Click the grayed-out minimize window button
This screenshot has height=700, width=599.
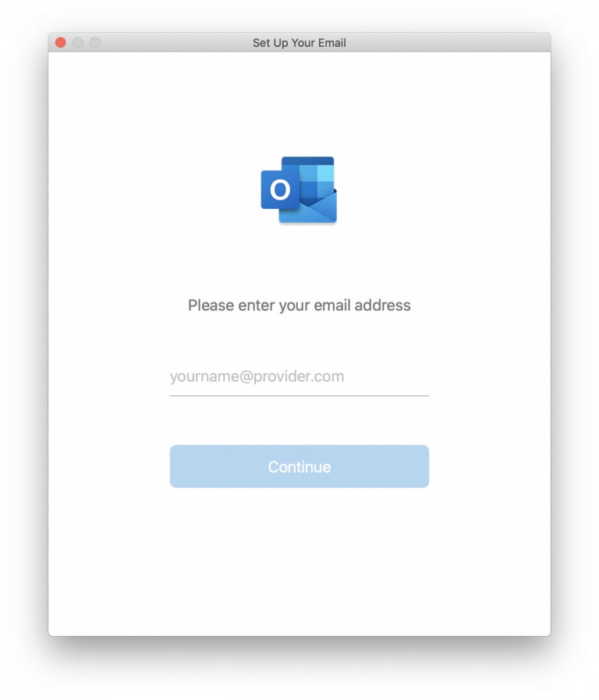click(x=78, y=42)
